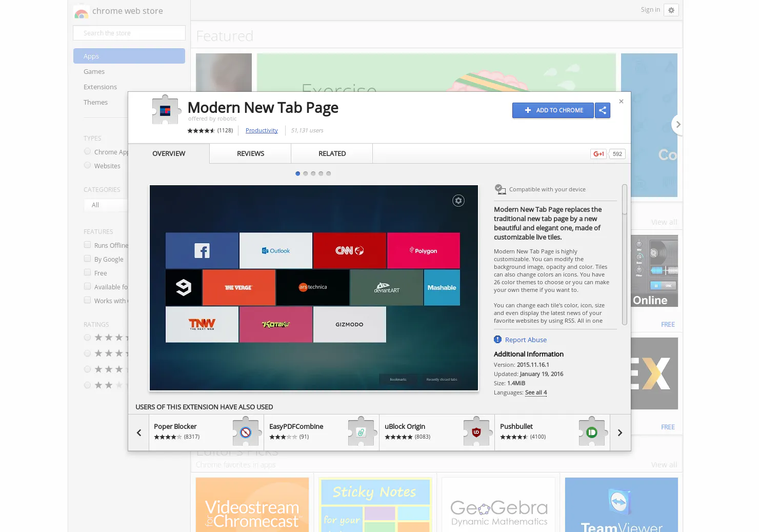The width and height of the screenshot is (759, 532).
Task: Open the EasyPDFCombine related card
Action: (x=322, y=432)
